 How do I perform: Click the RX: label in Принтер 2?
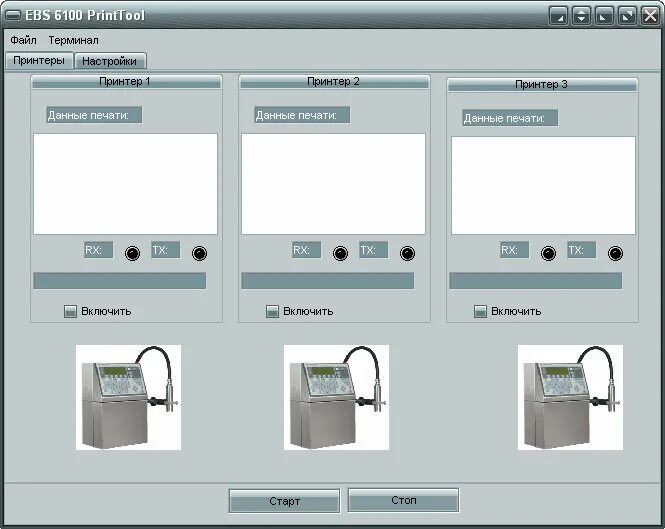tap(306, 250)
